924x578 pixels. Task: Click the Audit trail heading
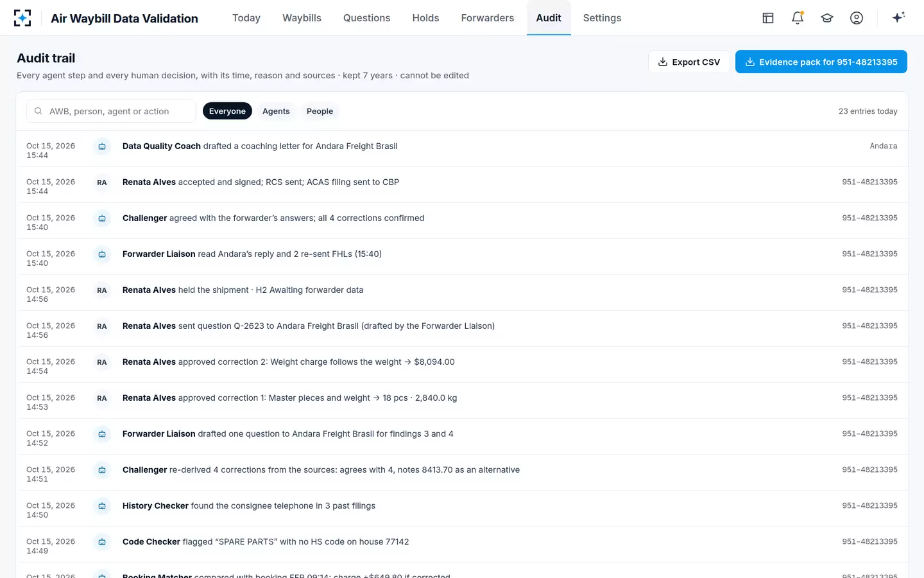coord(46,58)
